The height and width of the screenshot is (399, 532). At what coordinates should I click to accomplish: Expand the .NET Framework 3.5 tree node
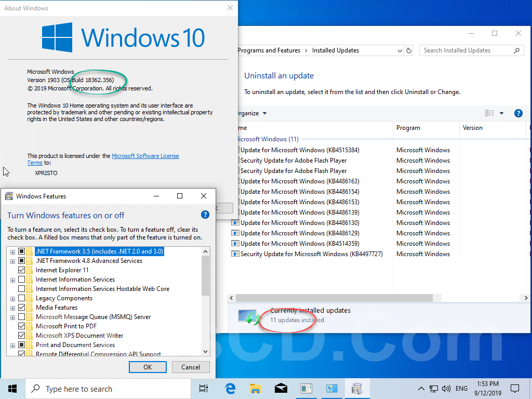coord(12,252)
